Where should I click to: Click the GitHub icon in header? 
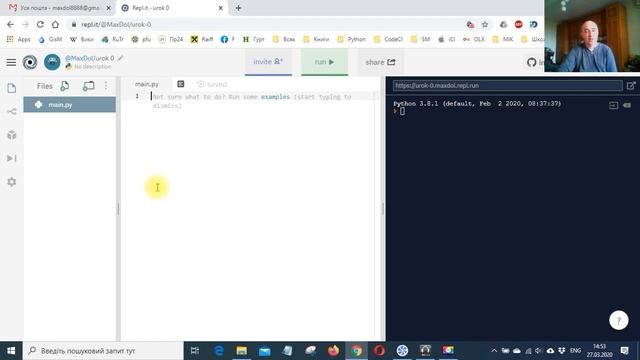[x=531, y=62]
